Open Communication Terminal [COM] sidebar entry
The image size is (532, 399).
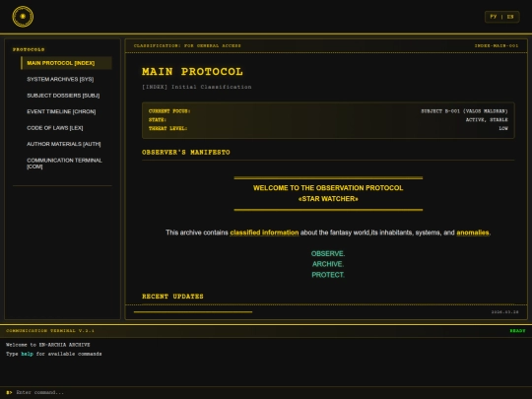[66, 164]
